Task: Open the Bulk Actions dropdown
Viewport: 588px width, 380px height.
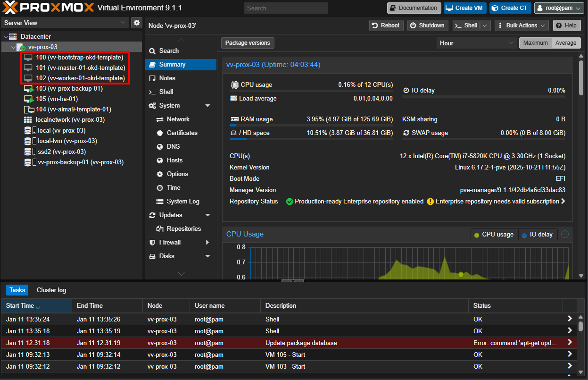Action: 521,25
